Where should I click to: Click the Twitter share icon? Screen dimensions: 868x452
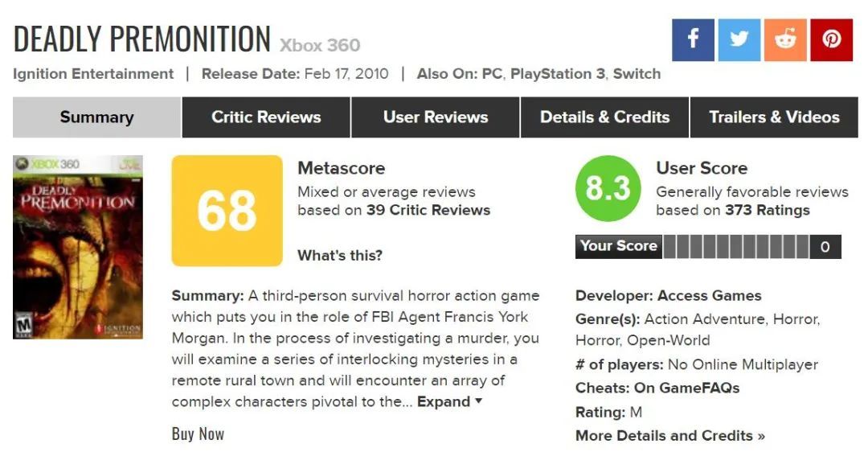pyautogui.click(x=739, y=39)
